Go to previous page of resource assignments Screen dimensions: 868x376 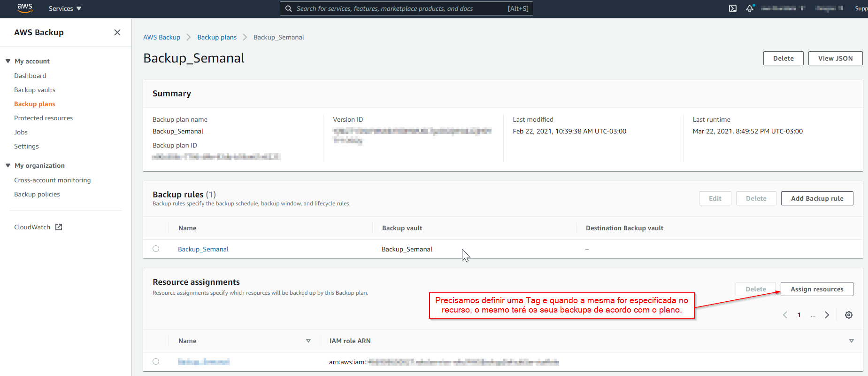click(x=785, y=315)
